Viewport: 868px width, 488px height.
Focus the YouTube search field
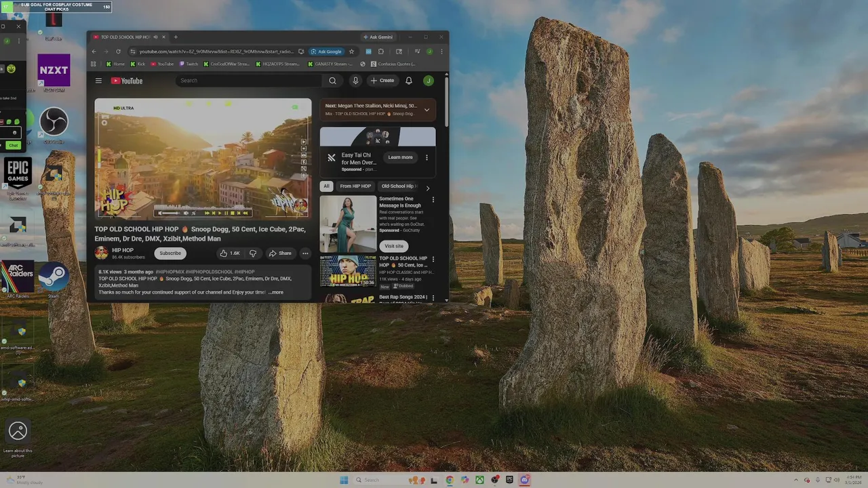pos(250,81)
